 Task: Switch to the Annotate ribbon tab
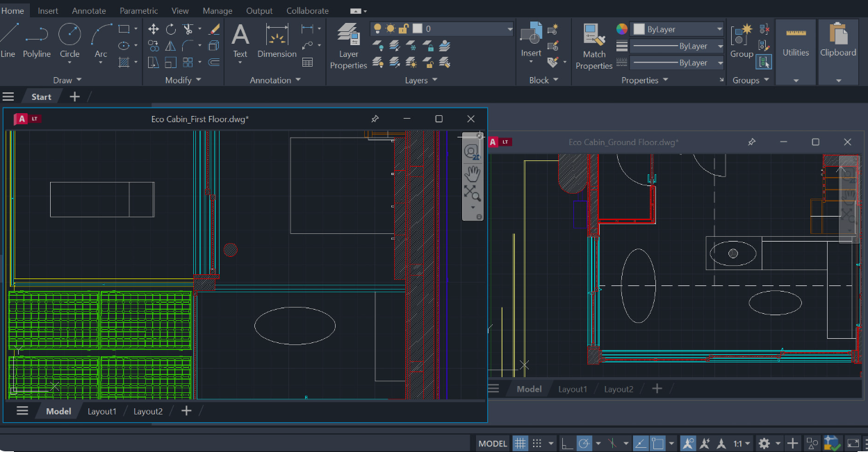(89, 10)
